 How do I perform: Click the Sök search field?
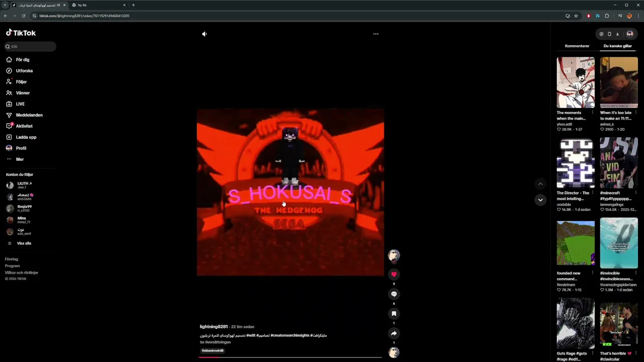(x=30, y=46)
